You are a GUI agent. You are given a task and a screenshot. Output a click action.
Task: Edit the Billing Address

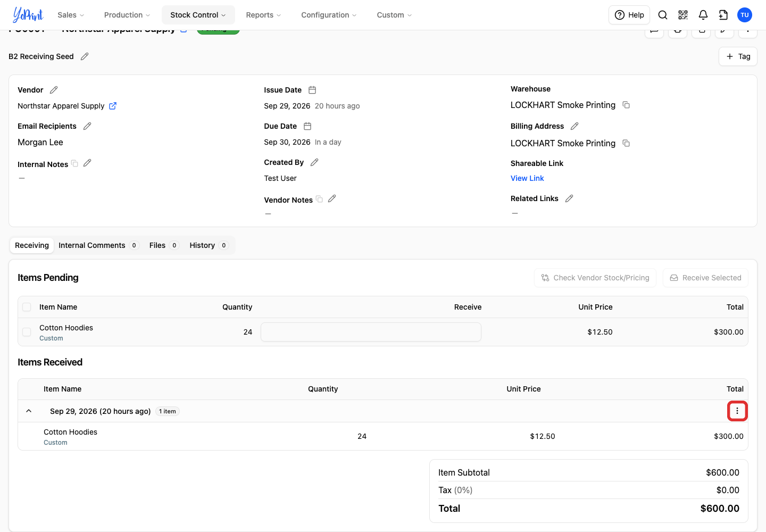coord(574,126)
